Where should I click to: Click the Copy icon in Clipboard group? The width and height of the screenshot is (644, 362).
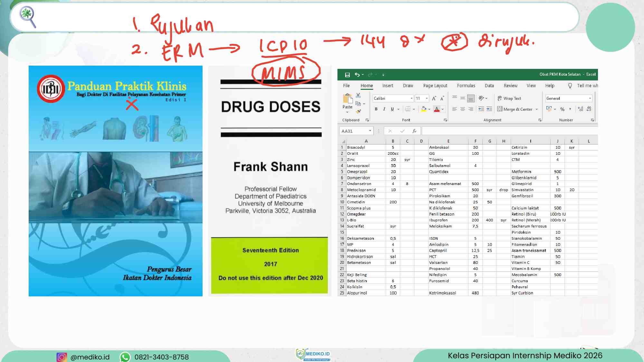(358, 104)
